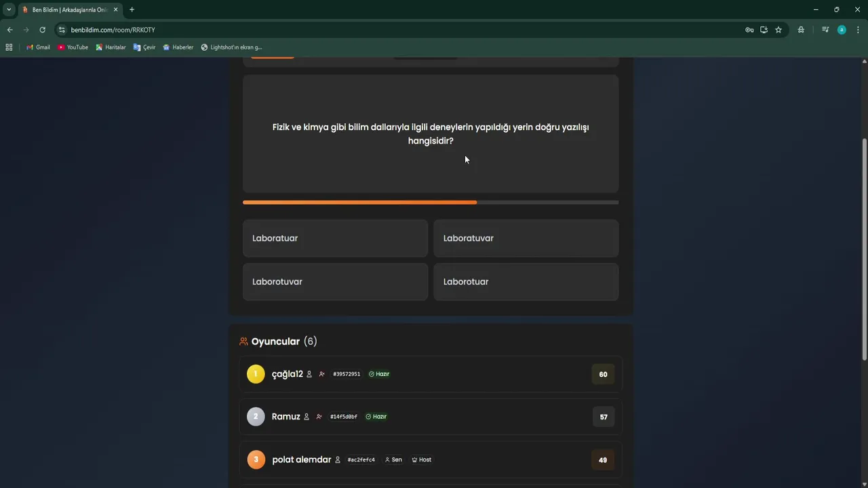Open the browser profile avatar
This screenshot has width=868, height=488.
(x=842, y=30)
